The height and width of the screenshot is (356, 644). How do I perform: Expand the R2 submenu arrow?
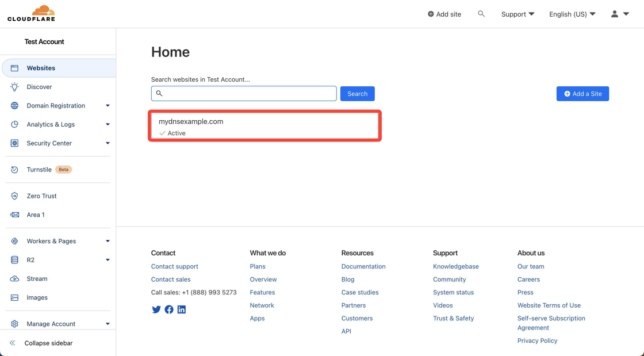click(108, 260)
